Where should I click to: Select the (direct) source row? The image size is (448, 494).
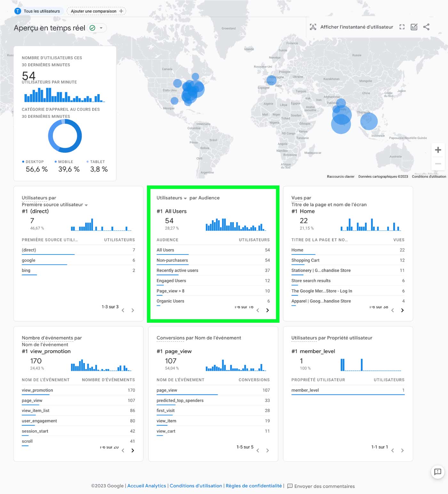point(78,250)
